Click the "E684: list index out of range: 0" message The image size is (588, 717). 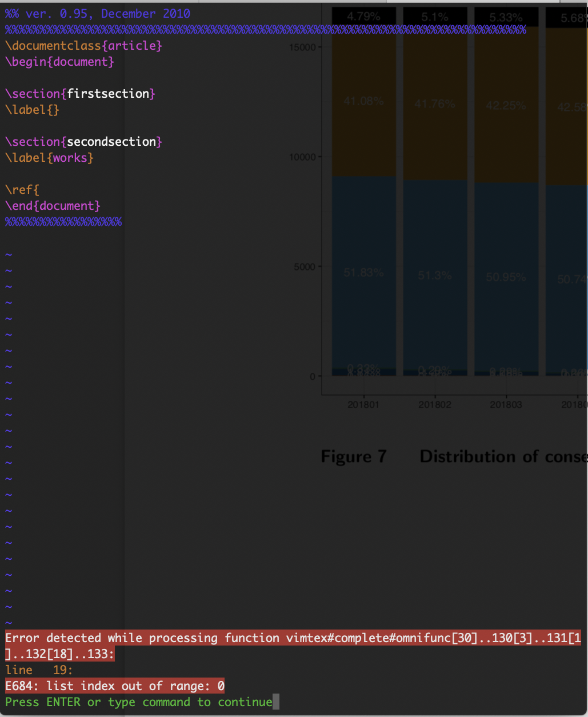(x=115, y=686)
